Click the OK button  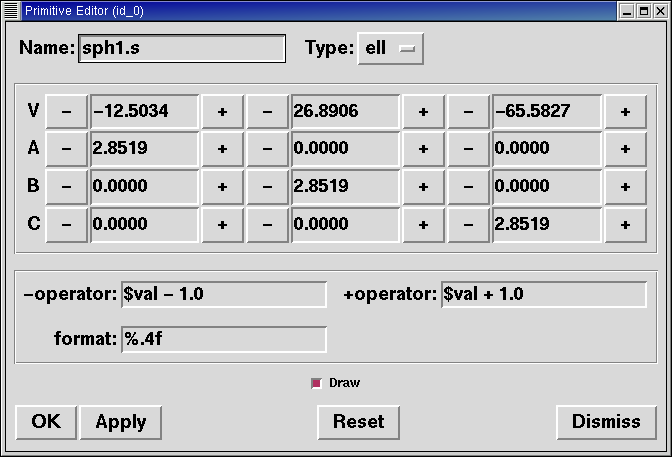[46, 422]
